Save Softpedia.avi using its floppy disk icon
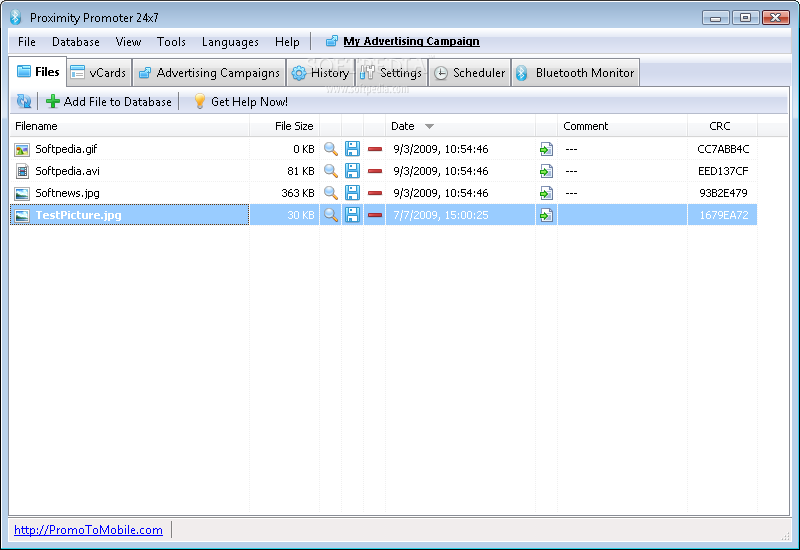Screen dimensions: 800x550 pos(353,171)
